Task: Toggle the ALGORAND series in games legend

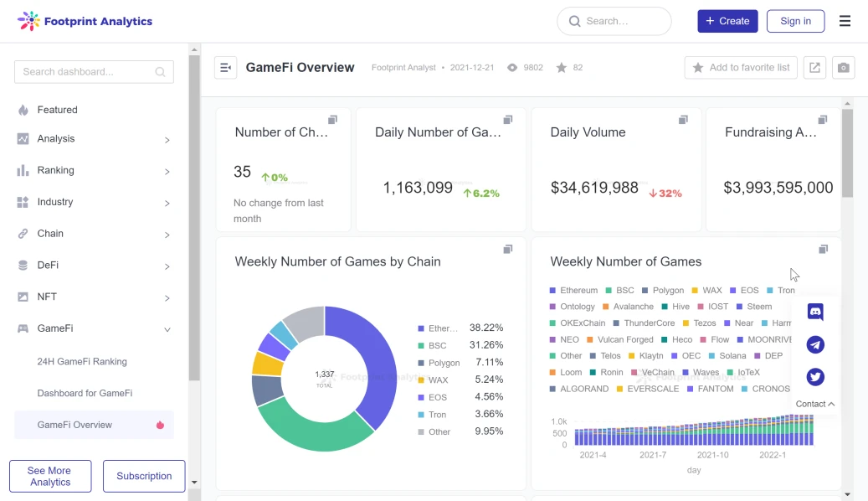Action: point(579,389)
